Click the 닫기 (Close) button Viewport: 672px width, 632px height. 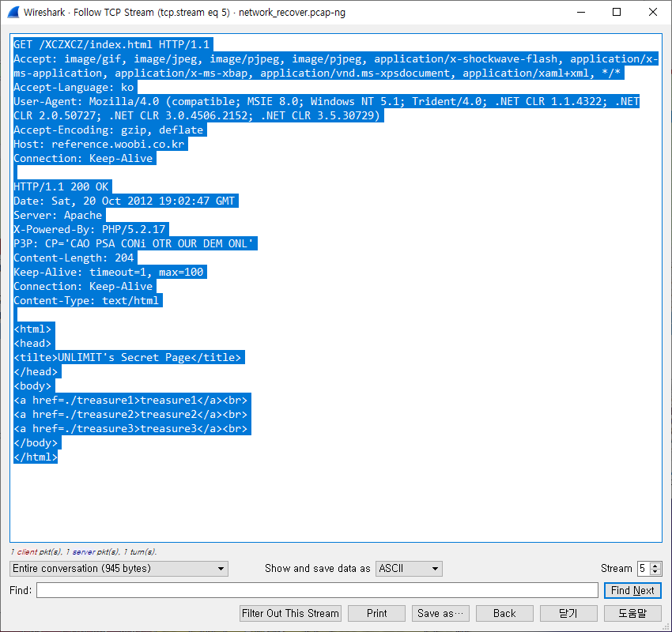click(568, 614)
